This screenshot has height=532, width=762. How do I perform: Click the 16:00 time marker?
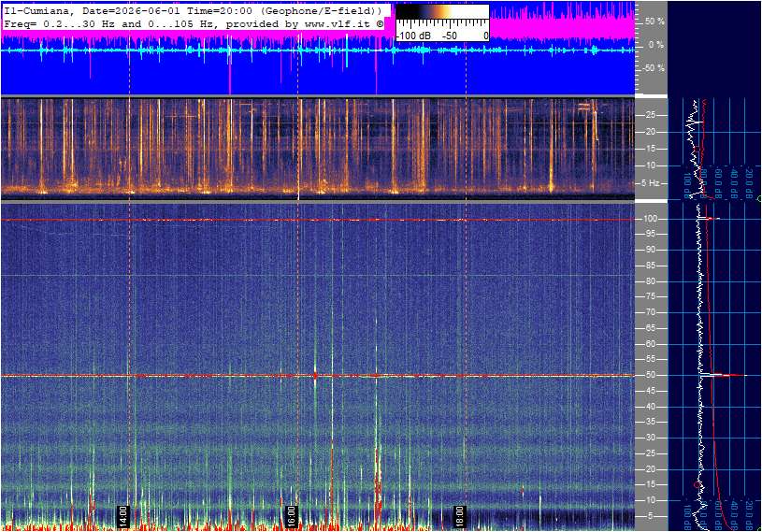coord(291,516)
